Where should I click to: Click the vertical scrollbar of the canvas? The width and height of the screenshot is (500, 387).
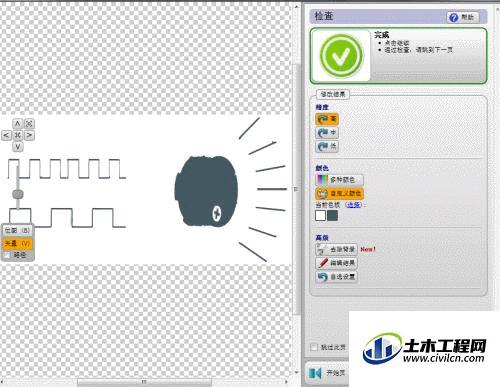coord(296,188)
